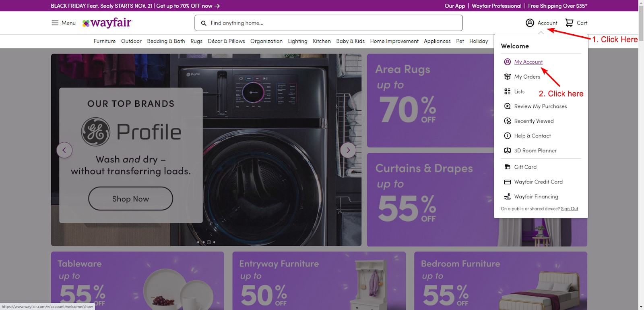Image resolution: width=644 pixels, height=310 pixels.
Task: Open Area Rugs up to 70% OFF banner
Action: click(x=430, y=100)
